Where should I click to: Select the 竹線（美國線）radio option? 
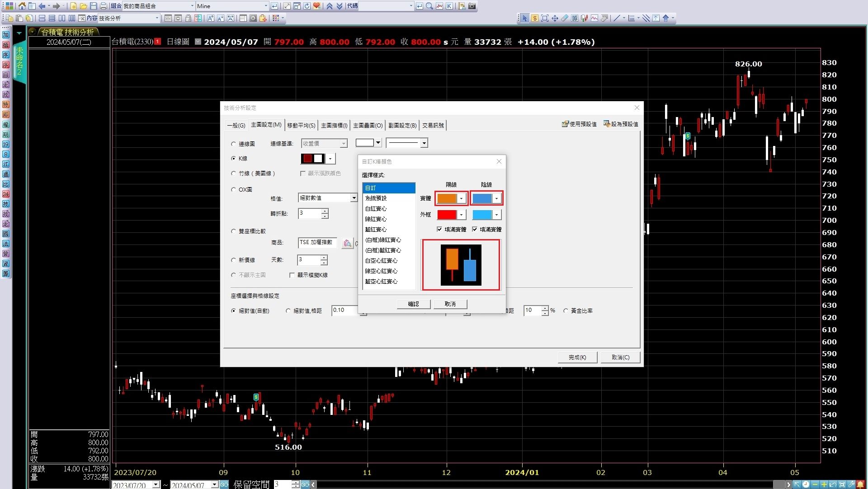234,174
